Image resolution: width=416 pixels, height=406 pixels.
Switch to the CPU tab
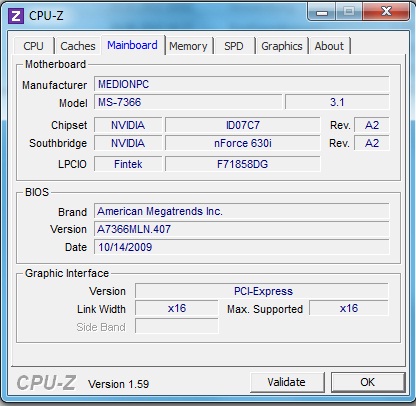(34, 46)
